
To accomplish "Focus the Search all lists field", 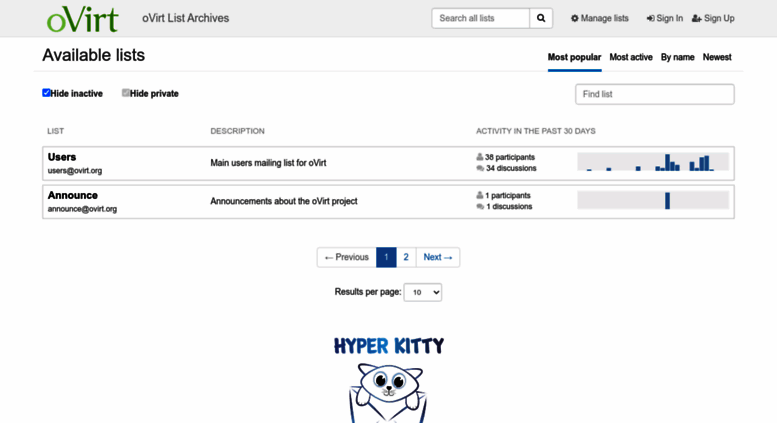I will point(481,18).
